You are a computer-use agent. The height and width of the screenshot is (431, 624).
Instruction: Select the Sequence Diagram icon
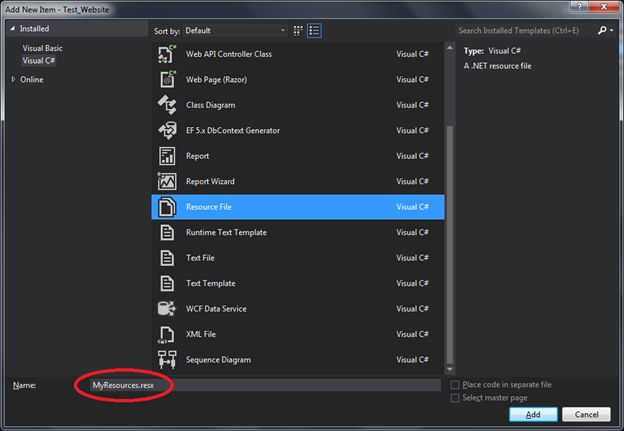tap(167, 360)
